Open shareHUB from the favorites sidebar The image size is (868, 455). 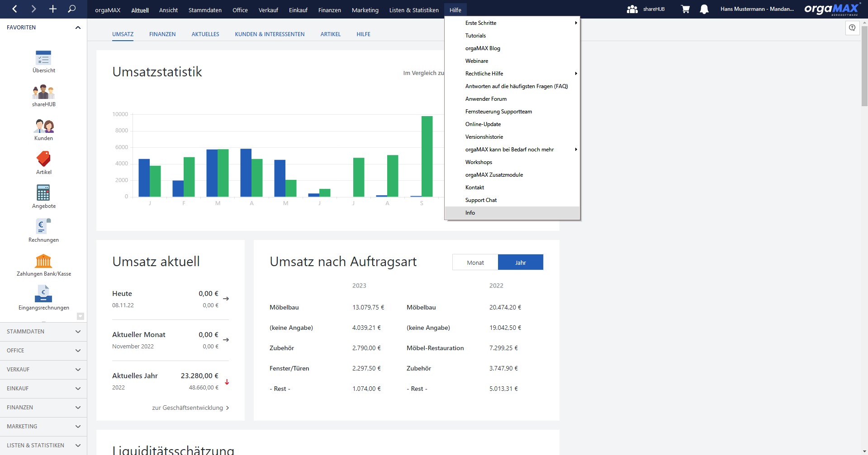tap(43, 92)
